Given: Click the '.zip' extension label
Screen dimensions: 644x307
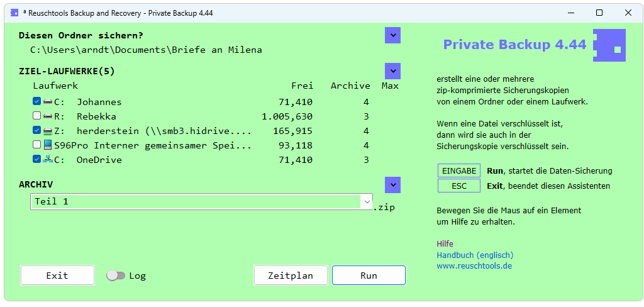Looking at the screenshot, I should pyautogui.click(x=384, y=208).
